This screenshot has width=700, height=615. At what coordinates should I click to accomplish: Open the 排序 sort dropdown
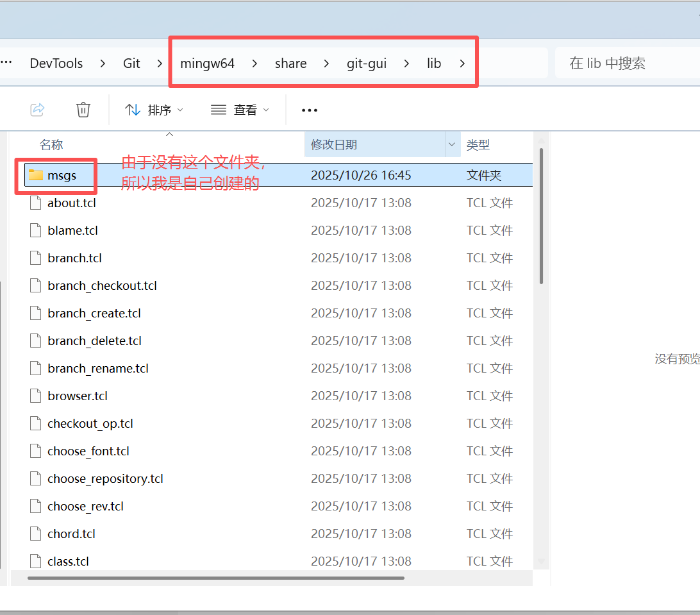point(154,110)
